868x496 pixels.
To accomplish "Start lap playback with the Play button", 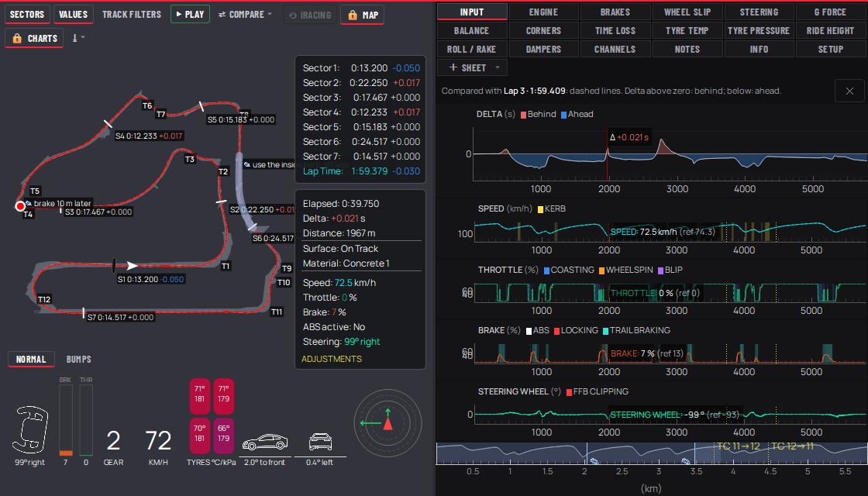I will (190, 15).
